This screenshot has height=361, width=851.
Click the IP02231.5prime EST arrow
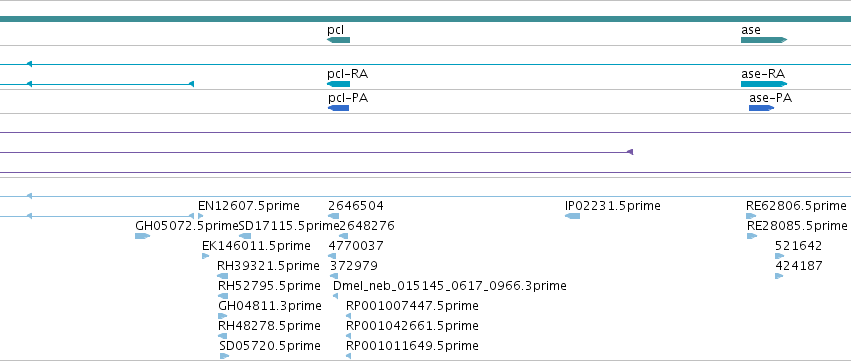click(x=572, y=216)
